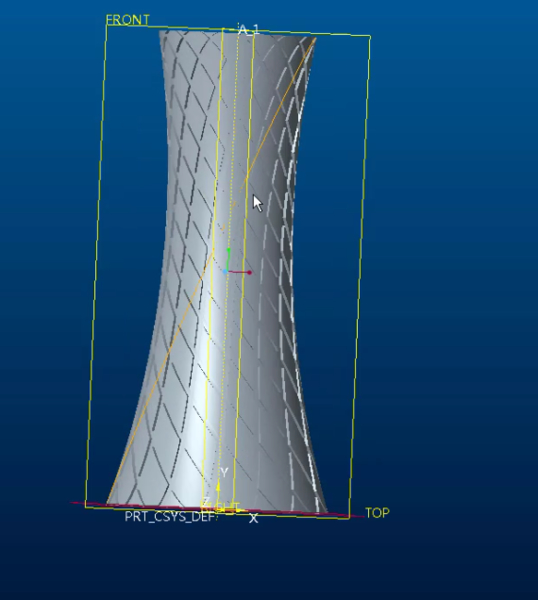Click empty blue background right of model

452,268
